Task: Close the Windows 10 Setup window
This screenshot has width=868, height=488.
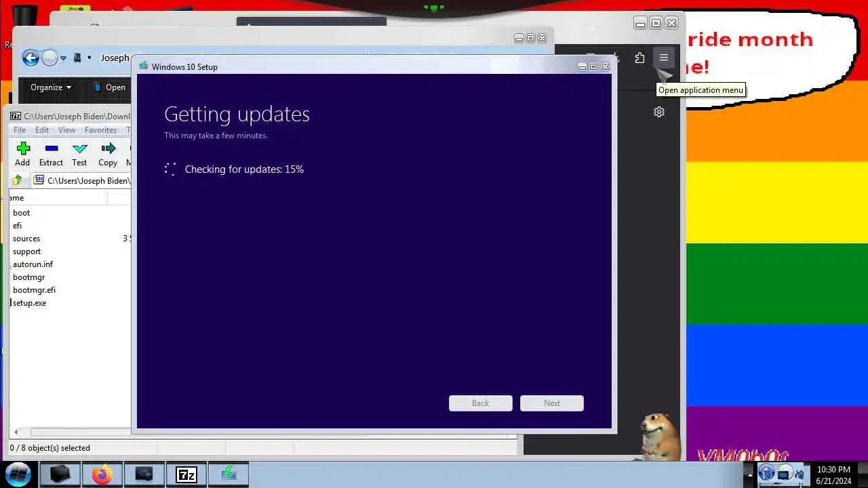Action: click(605, 66)
